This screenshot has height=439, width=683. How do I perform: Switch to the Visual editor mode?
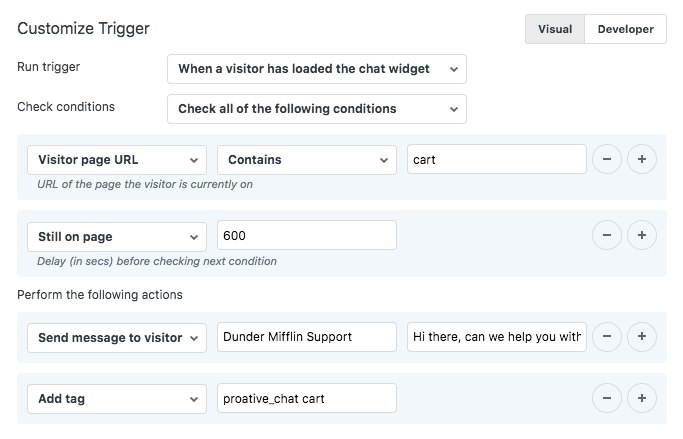[555, 29]
